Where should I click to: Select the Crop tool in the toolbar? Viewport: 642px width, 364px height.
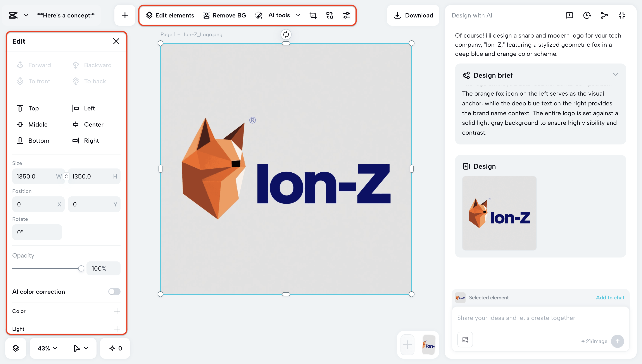tap(313, 15)
